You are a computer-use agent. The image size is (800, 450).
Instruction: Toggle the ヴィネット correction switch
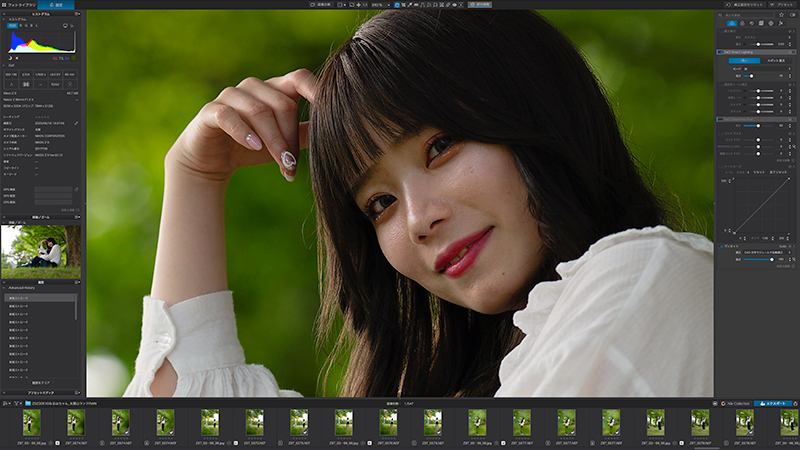(721, 246)
